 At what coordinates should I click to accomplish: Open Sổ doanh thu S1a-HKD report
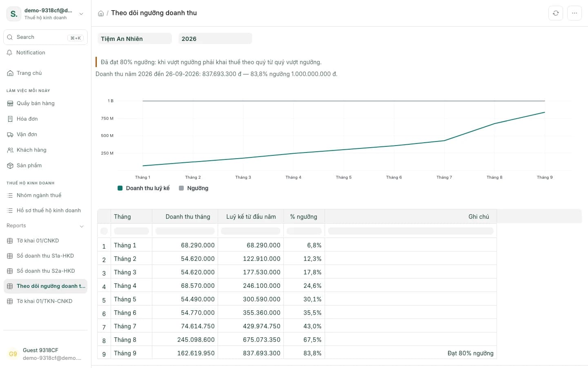click(x=45, y=256)
